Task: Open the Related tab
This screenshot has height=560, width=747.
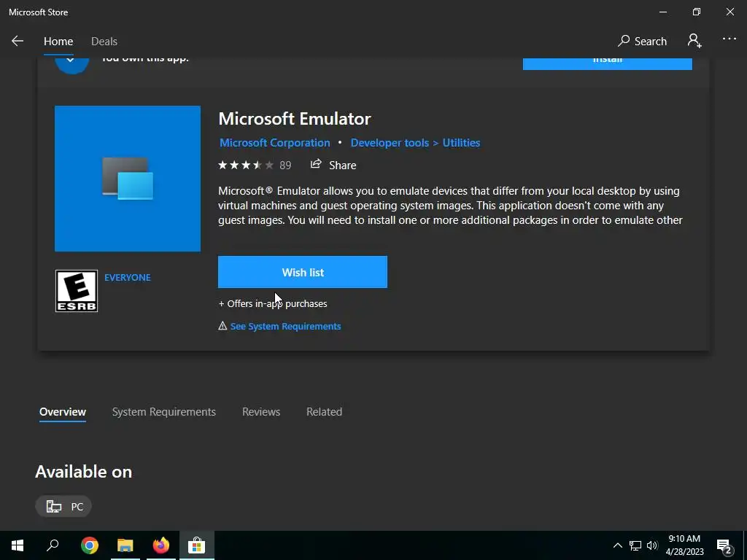Action: 324,412
